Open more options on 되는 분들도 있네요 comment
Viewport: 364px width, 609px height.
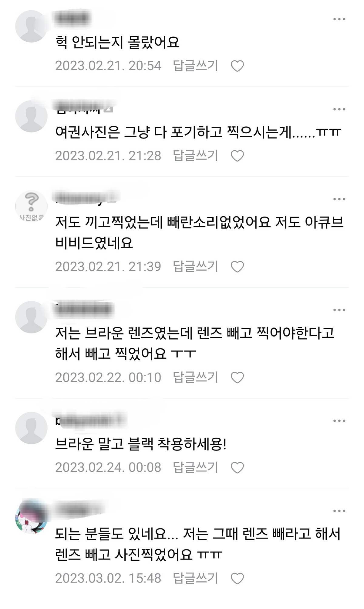click(339, 511)
